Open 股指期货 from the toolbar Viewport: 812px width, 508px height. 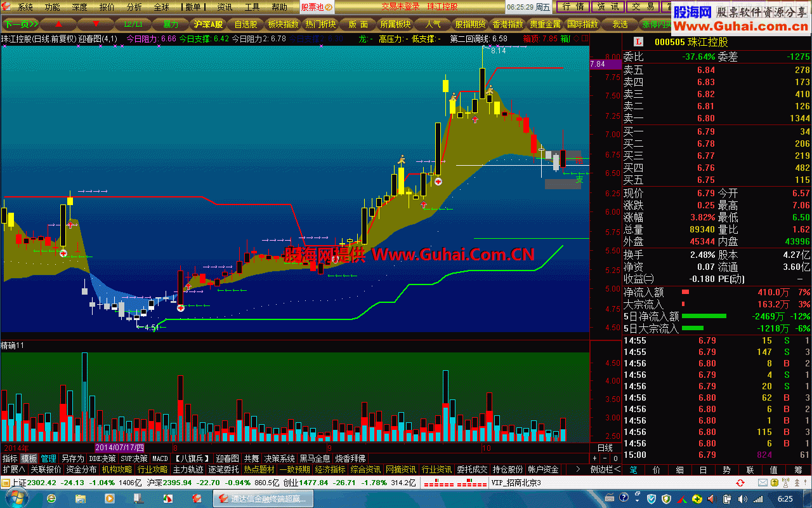click(471, 24)
